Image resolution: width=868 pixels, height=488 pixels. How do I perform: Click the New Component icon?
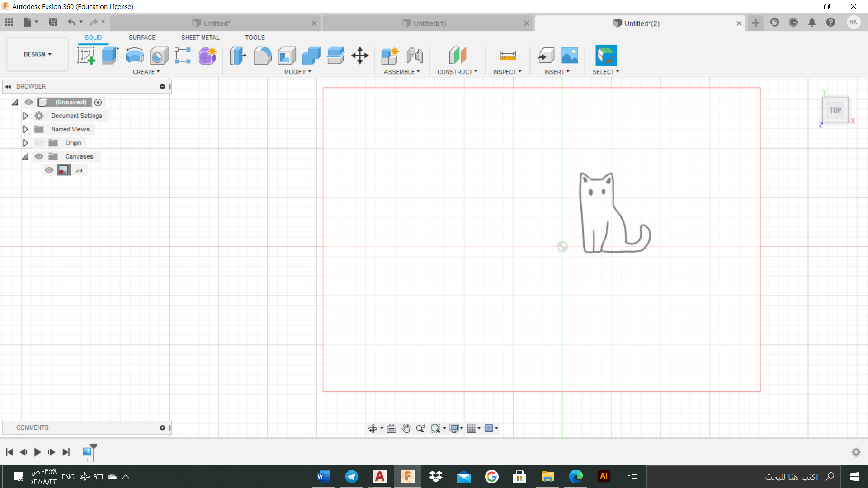point(390,56)
